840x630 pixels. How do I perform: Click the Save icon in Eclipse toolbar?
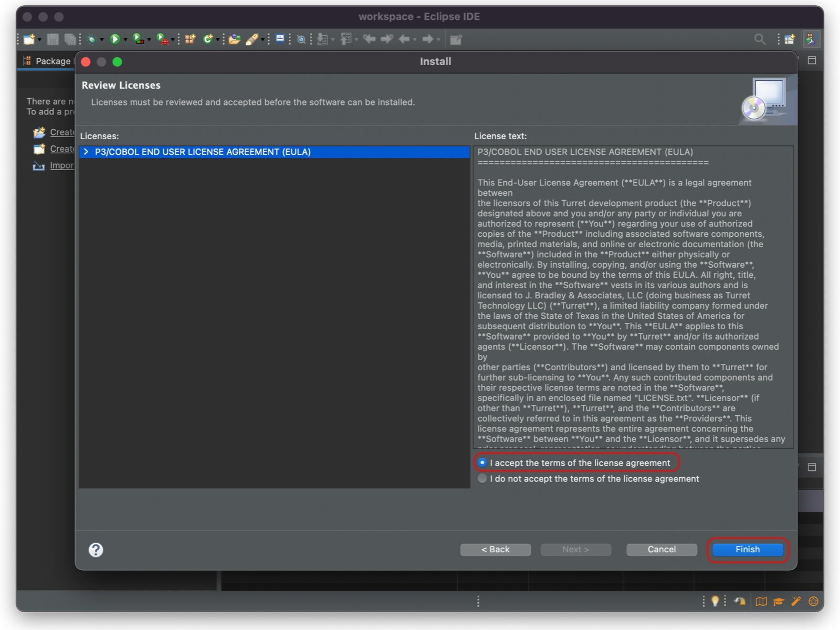click(52, 39)
